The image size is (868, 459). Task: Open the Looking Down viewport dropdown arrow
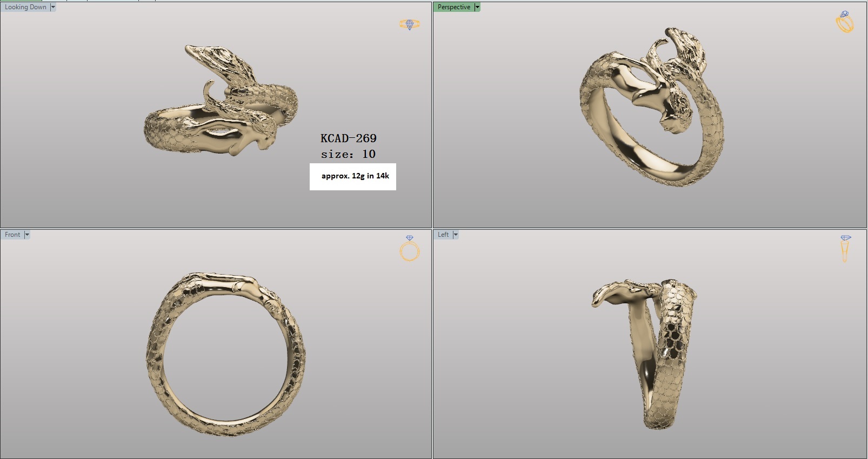(53, 7)
